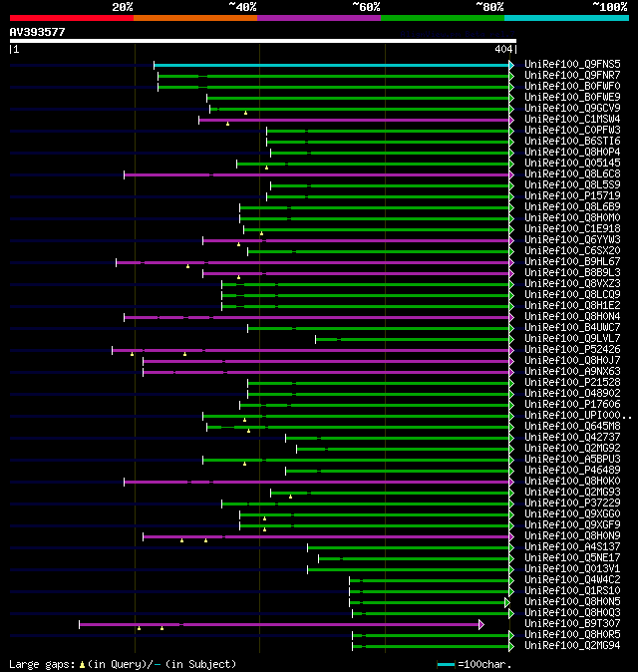
Task: Open hit UniRef100_B0FWE9
Action: [x=572, y=98]
